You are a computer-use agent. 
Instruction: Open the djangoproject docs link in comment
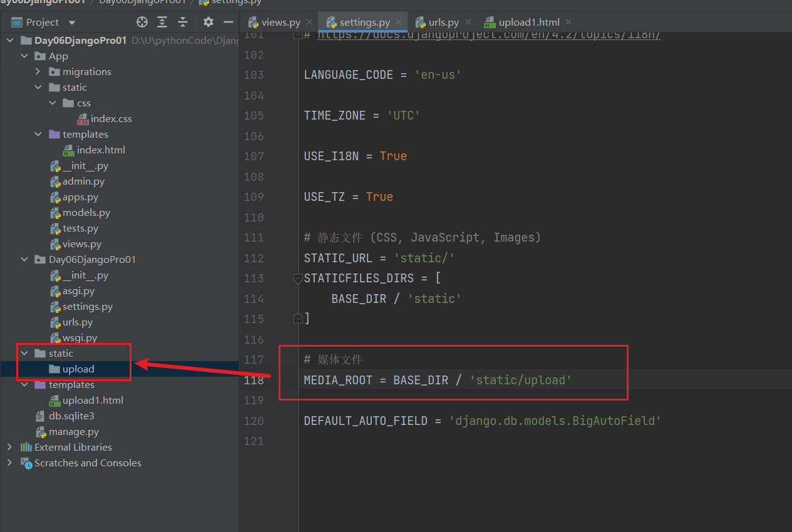[x=489, y=35]
